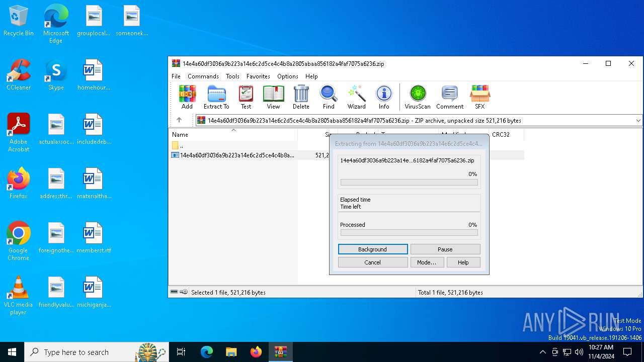Open the Windows Start menu
Image resolution: width=644 pixels, height=362 pixels.
[12, 352]
